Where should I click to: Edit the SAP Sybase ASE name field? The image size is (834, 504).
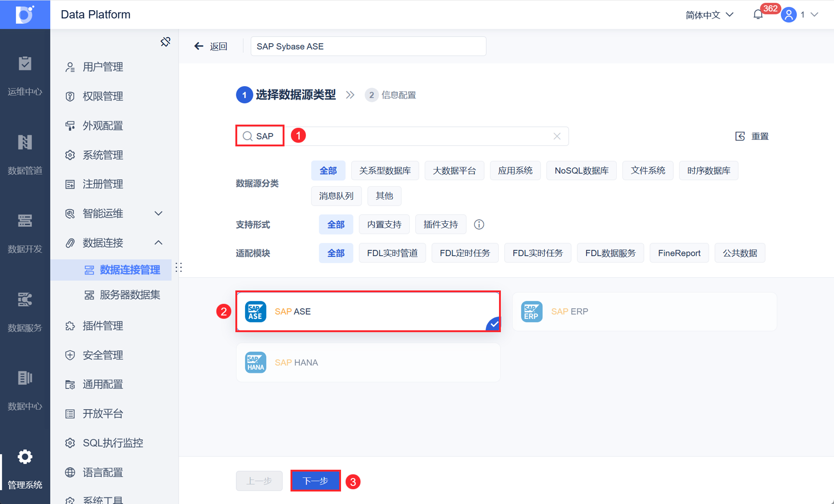[368, 46]
